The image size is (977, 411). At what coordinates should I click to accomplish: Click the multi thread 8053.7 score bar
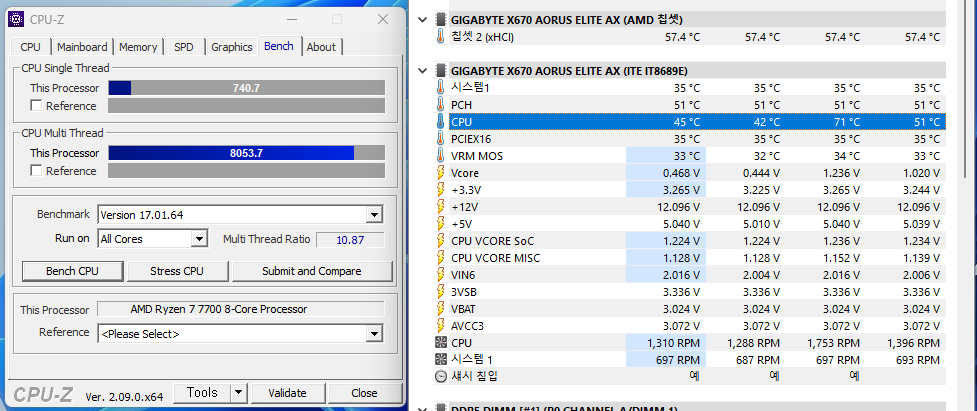(246, 153)
